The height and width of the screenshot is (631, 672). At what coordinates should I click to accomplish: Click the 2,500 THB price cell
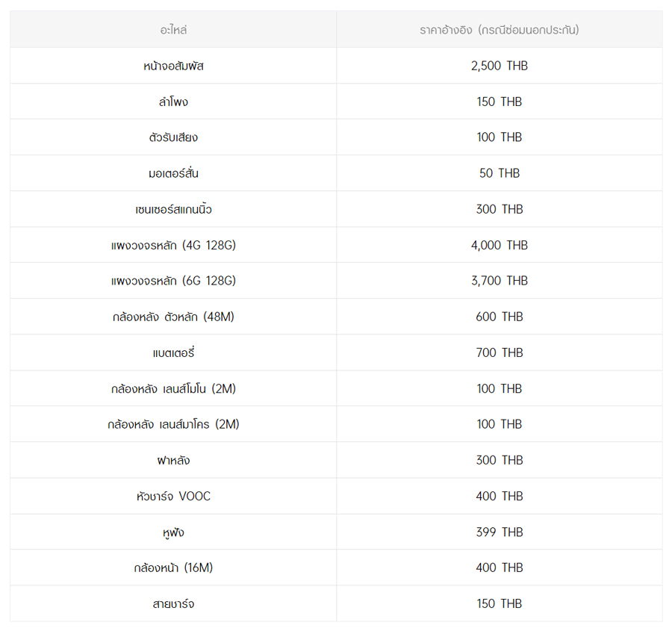(x=499, y=66)
